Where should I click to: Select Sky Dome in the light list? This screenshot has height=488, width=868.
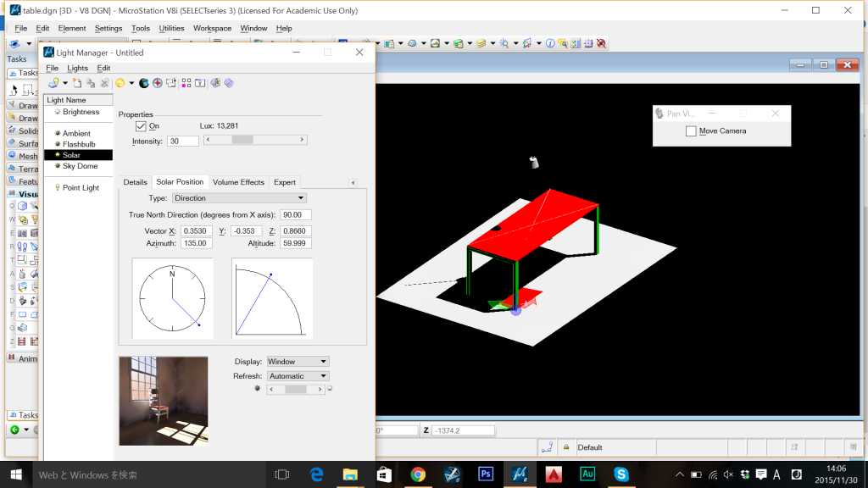coord(80,166)
